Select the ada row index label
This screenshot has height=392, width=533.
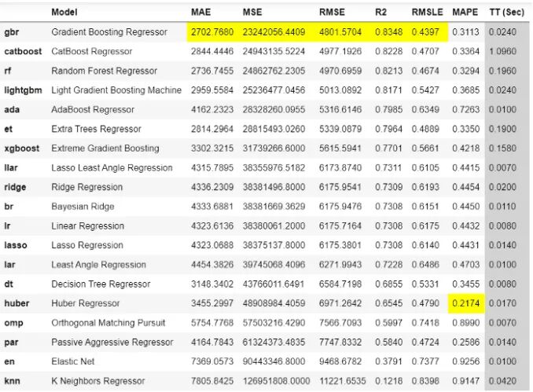tap(12, 109)
